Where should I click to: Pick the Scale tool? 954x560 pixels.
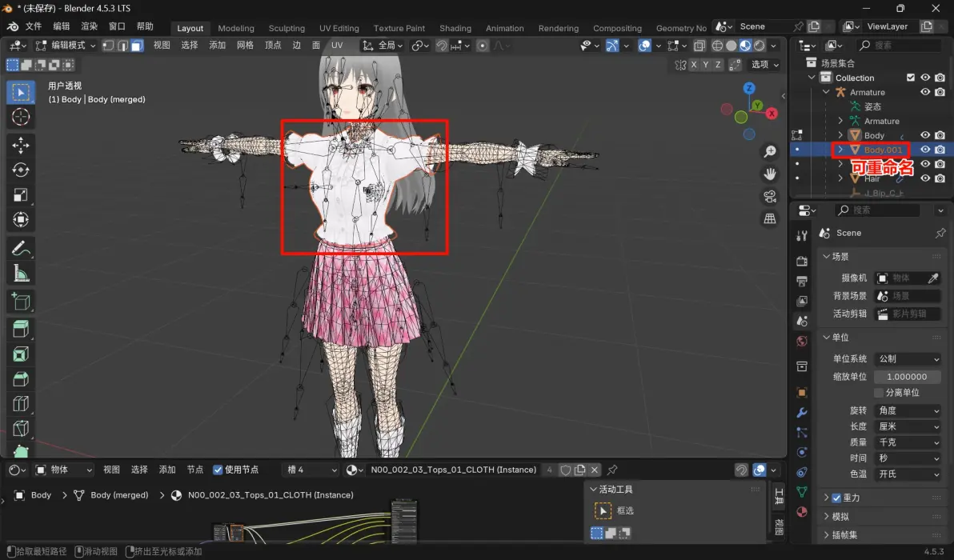(x=21, y=194)
